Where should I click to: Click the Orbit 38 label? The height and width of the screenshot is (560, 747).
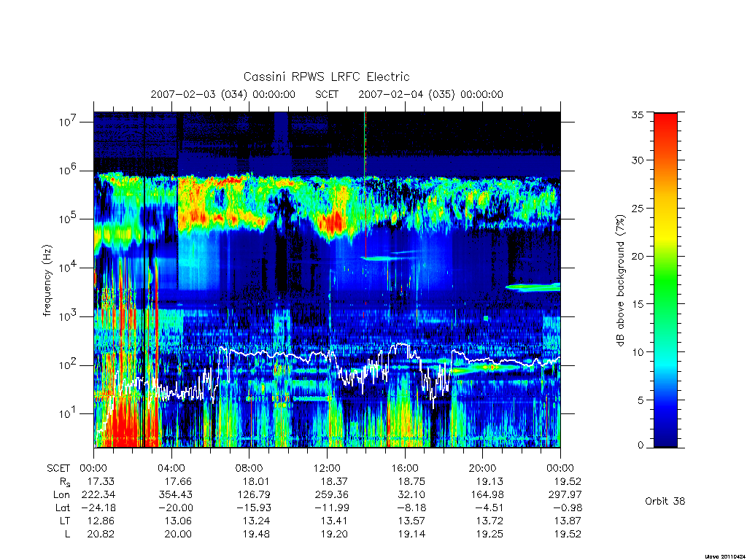pyautogui.click(x=665, y=501)
